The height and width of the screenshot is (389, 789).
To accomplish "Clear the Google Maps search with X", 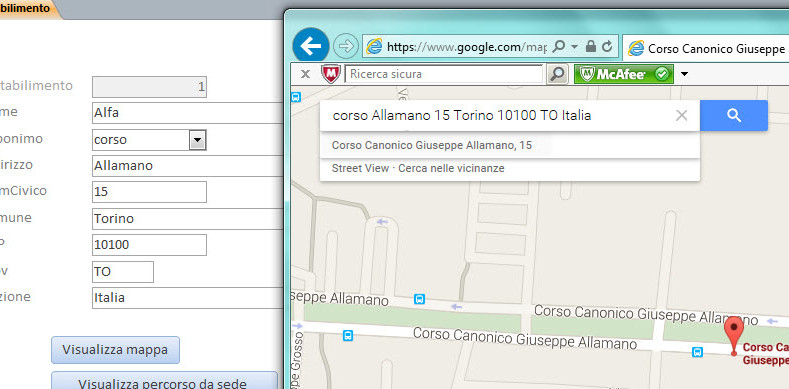I will (681, 116).
